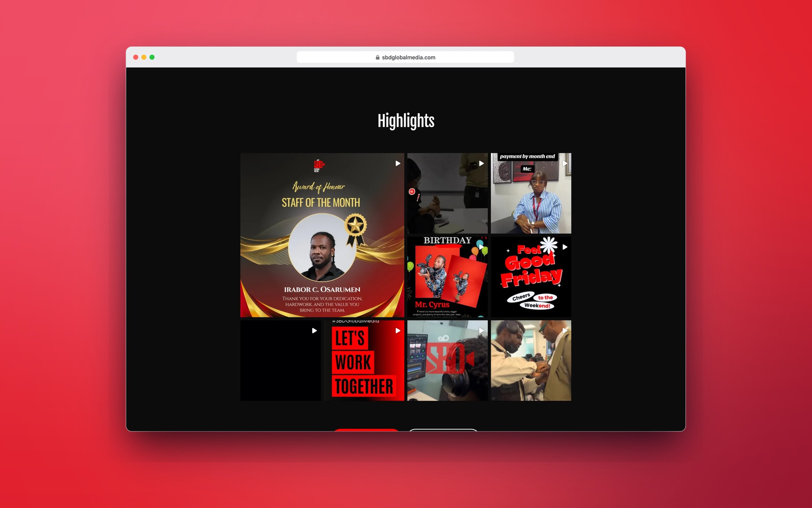
Task: Click play icon on dark office video
Action: pyautogui.click(x=481, y=164)
